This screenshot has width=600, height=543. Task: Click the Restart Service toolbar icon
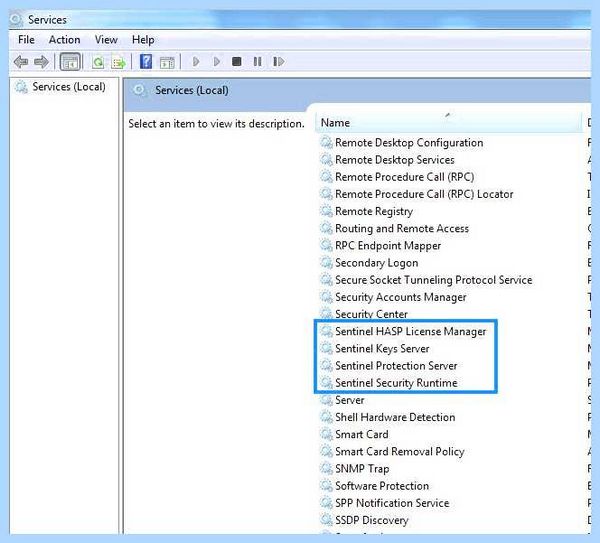coord(279,61)
